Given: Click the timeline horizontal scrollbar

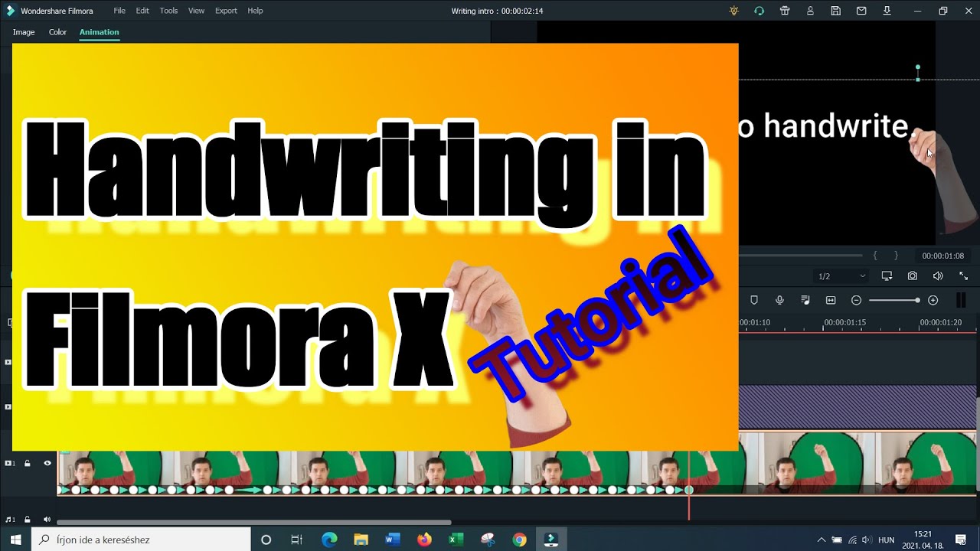Looking at the screenshot, I should (253, 523).
